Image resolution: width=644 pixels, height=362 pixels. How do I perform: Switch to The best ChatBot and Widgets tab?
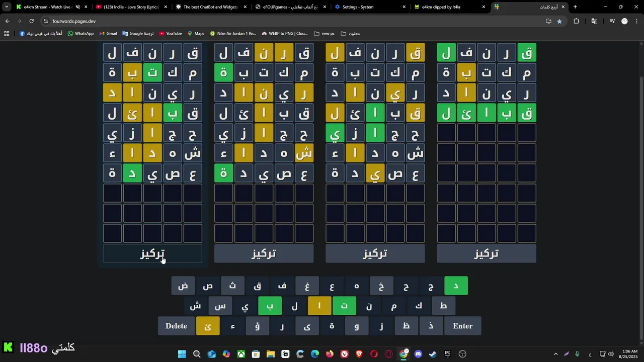click(211, 7)
